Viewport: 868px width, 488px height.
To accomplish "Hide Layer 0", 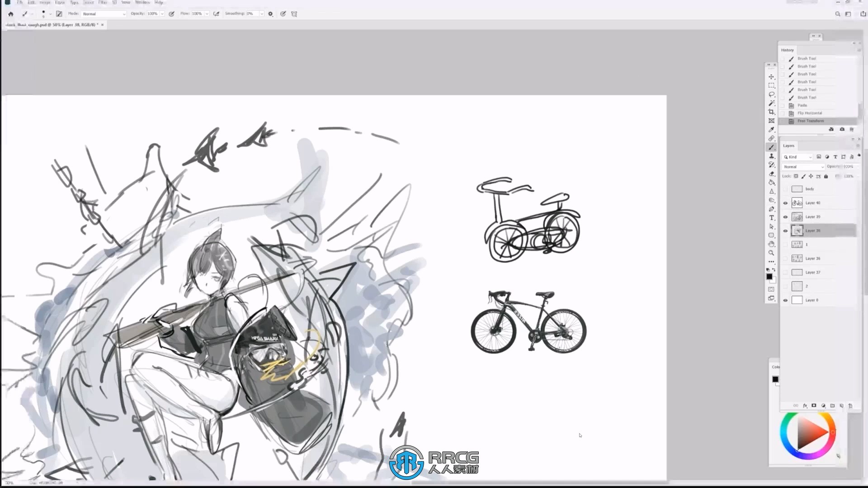I will coord(785,300).
